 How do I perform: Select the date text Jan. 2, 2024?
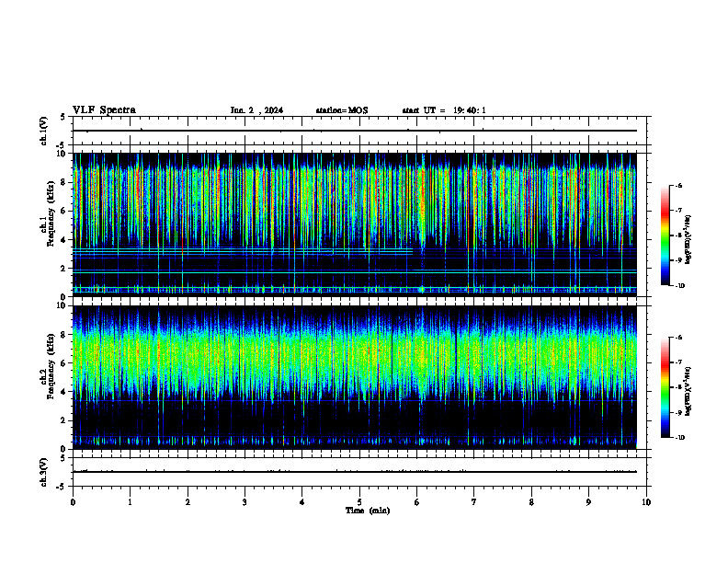pos(256,110)
